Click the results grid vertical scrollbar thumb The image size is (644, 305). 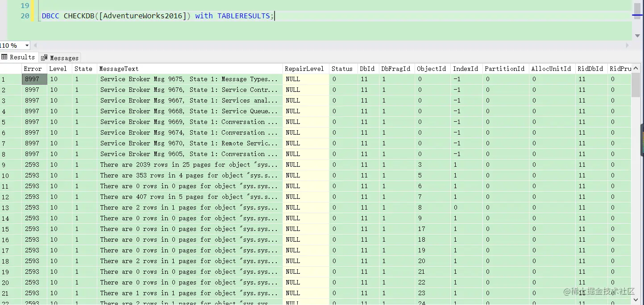636,85
